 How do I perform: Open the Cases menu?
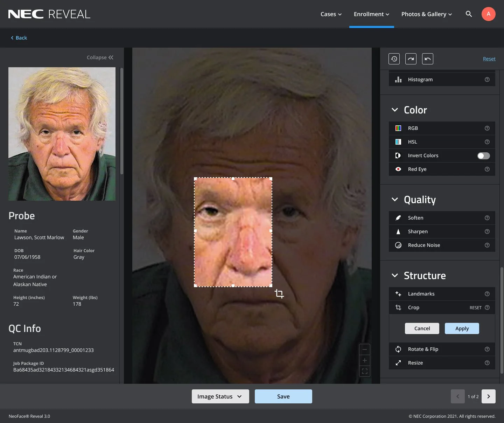pyautogui.click(x=331, y=14)
